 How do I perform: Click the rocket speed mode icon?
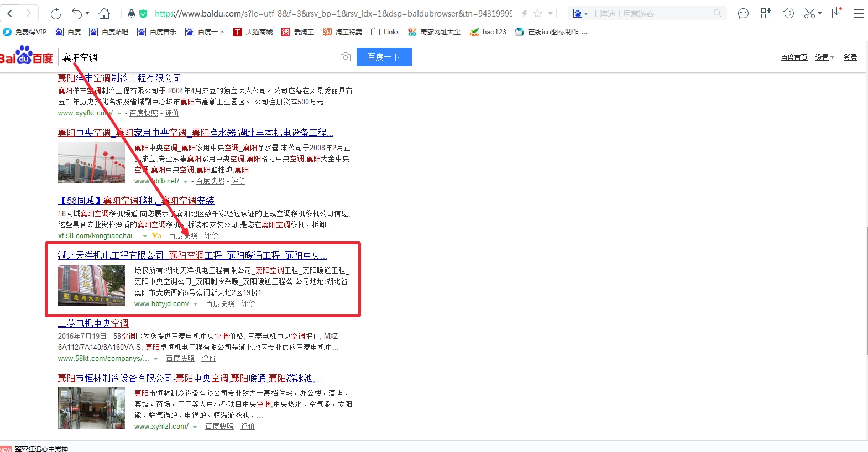coord(131,13)
